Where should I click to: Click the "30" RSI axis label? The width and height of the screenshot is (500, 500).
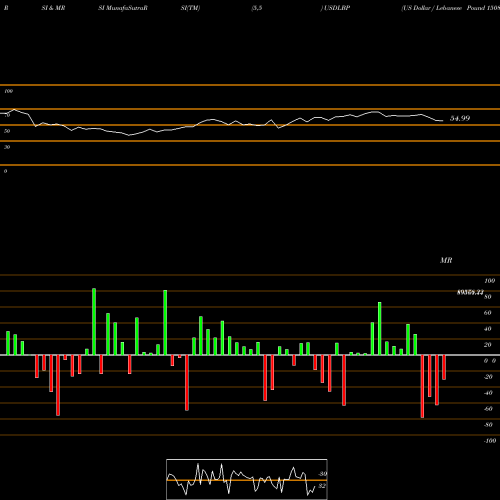pos(7,147)
